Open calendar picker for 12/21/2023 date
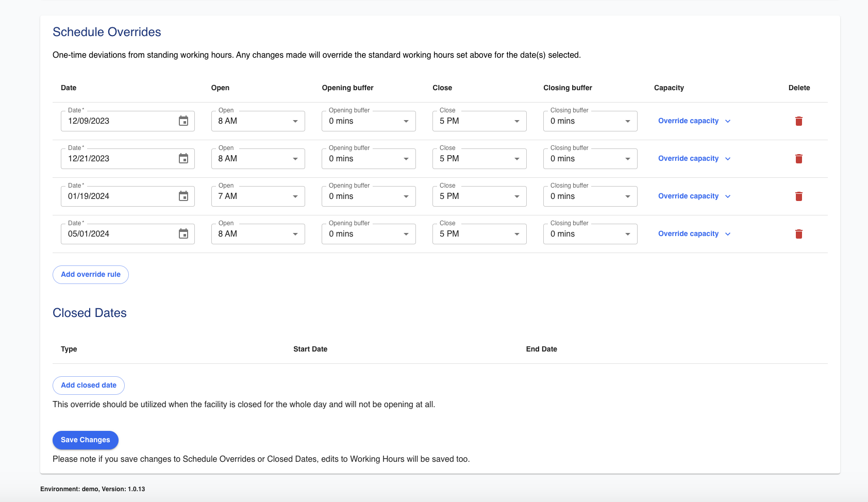Viewport: 868px width, 502px height. [183, 159]
